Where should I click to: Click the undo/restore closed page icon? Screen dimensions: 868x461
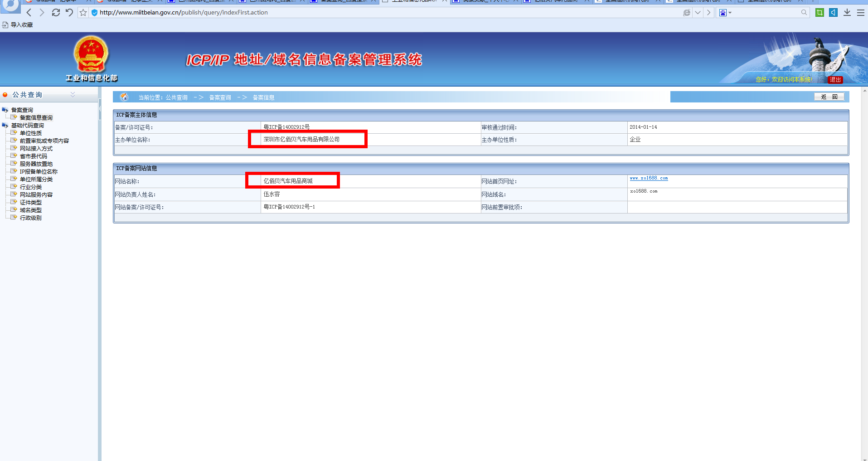[69, 13]
